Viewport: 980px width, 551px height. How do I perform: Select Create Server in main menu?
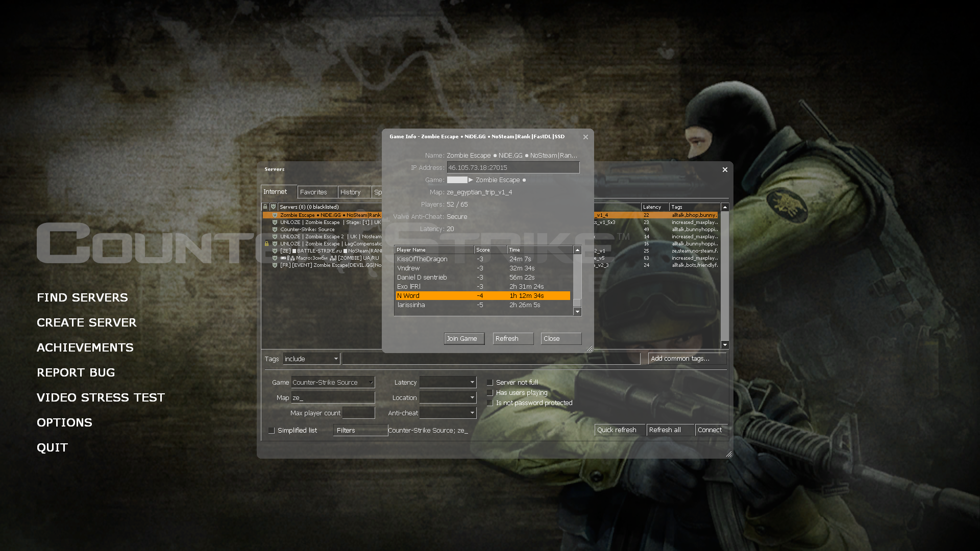(x=87, y=322)
